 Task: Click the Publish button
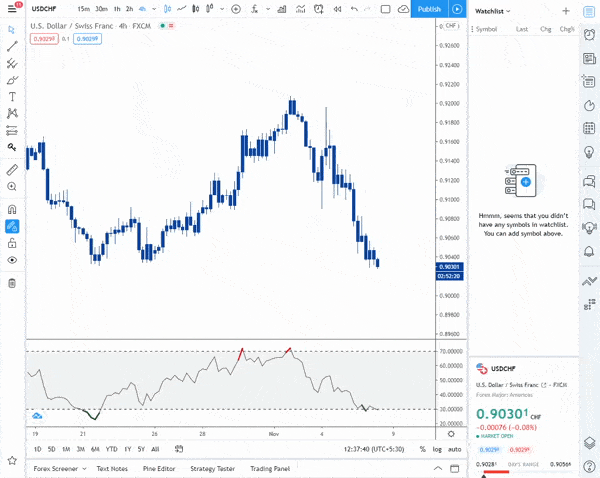[429, 9]
